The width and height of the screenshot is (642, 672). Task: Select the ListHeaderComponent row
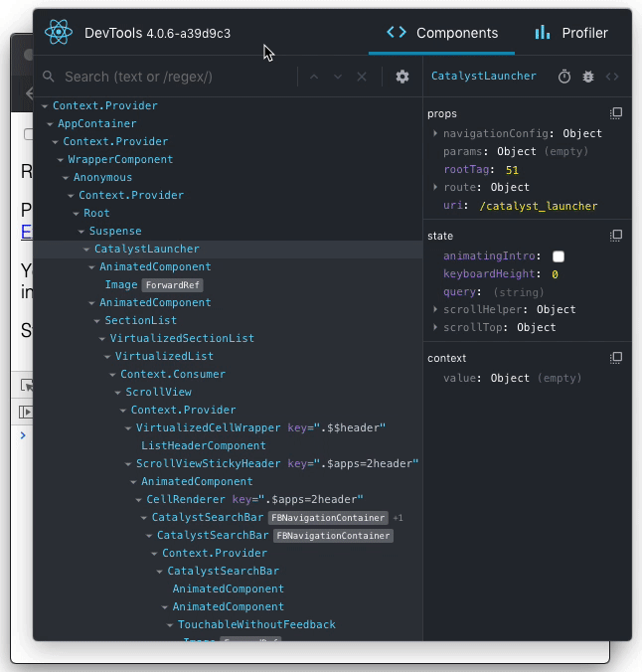point(228,445)
